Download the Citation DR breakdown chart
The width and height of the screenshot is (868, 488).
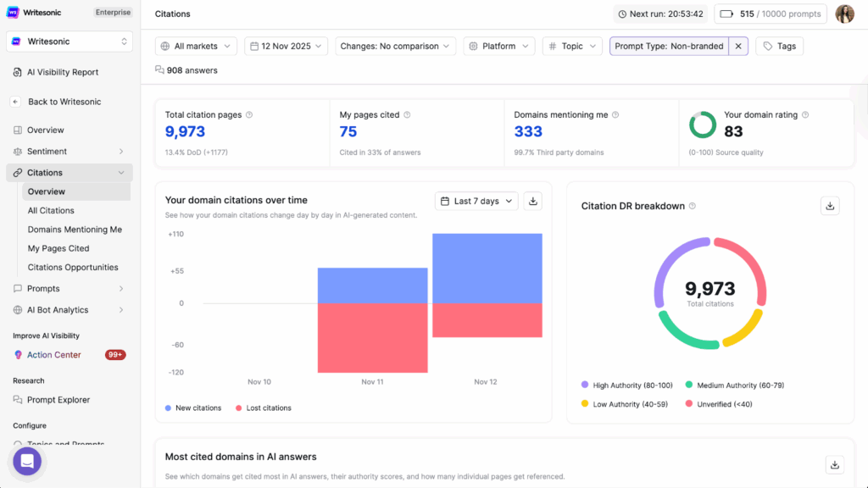[x=830, y=205]
